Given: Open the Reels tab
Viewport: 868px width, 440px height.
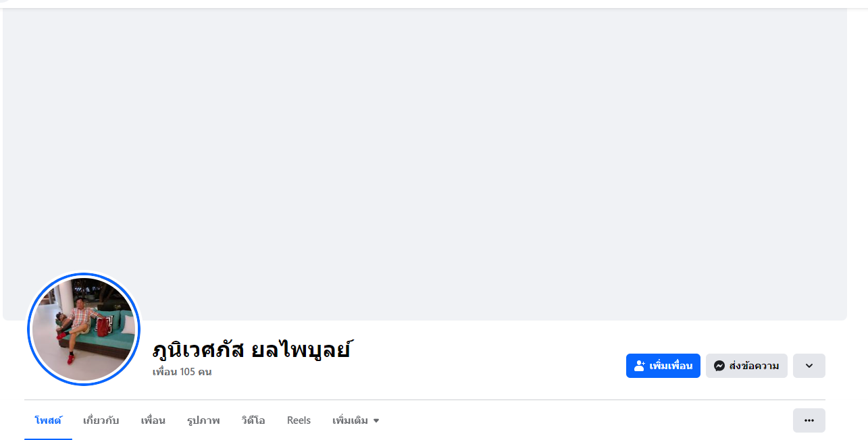Looking at the screenshot, I should pyautogui.click(x=299, y=420).
